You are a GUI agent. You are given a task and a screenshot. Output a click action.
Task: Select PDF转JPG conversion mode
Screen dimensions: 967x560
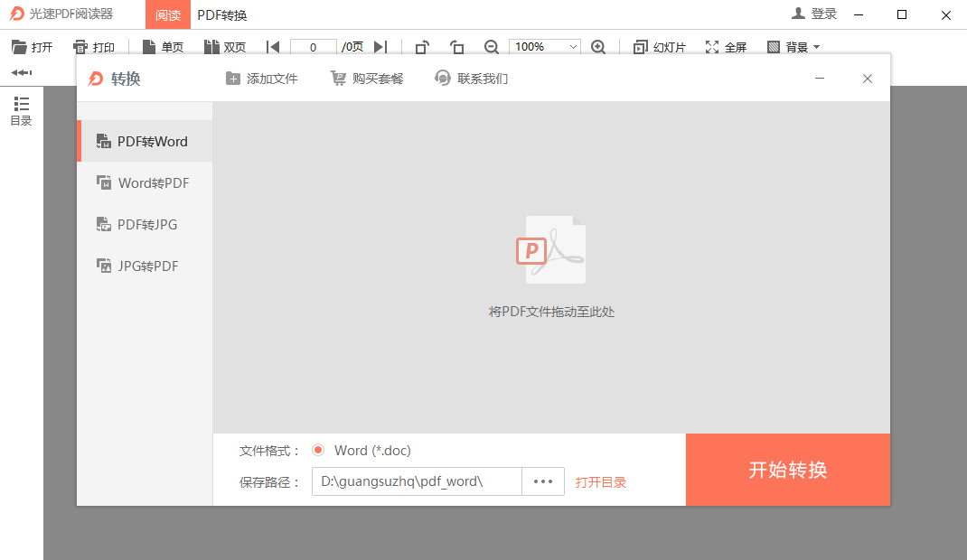click(x=145, y=224)
